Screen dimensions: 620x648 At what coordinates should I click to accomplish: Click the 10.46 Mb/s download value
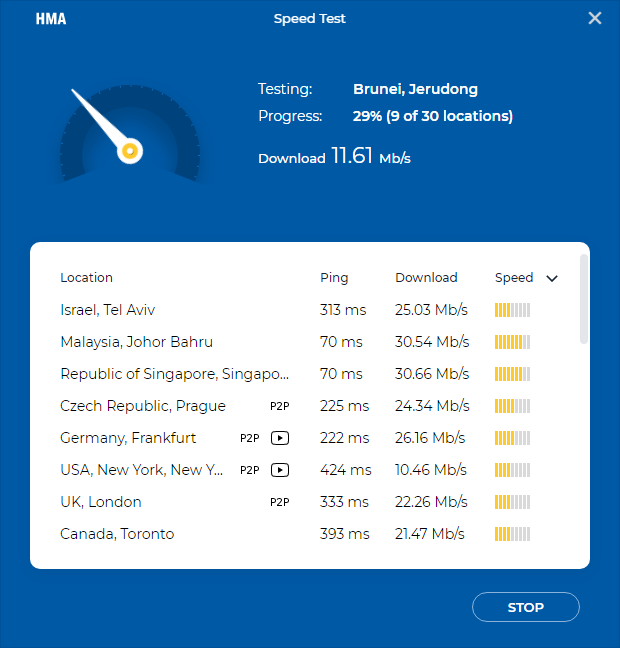pyautogui.click(x=431, y=470)
